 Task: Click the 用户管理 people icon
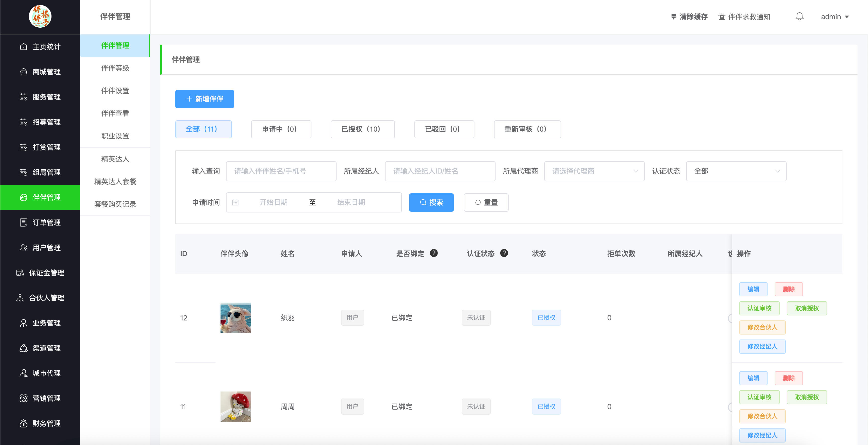click(x=23, y=248)
